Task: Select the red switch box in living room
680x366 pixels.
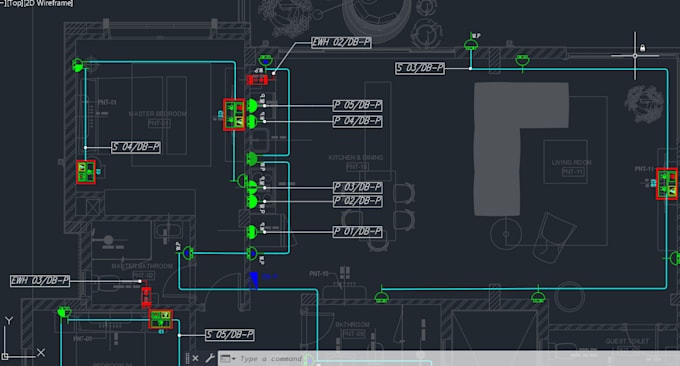Action: (667, 183)
